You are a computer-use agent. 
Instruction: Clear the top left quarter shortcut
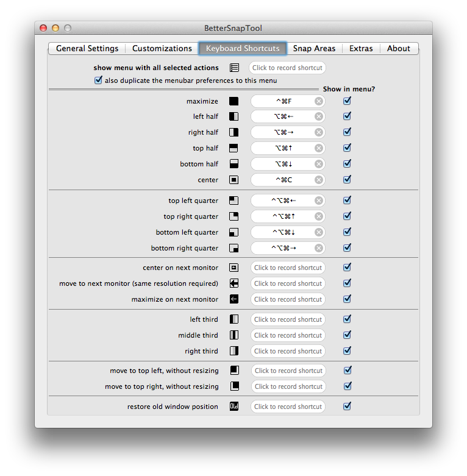318,201
